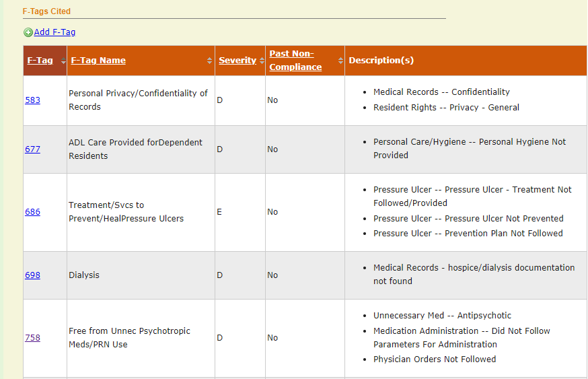This screenshot has height=379, width=588.
Task: Open F-Tag 583 link
Action: 32,100
